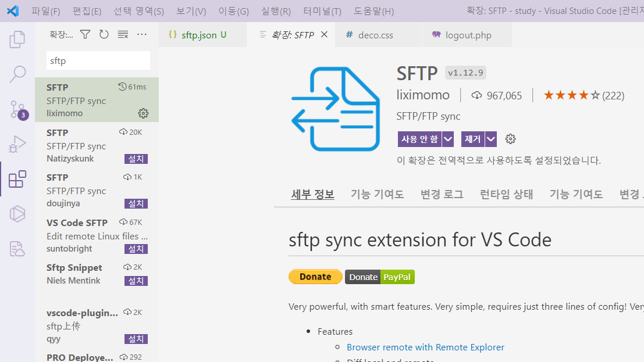Expand the 제거 dropdown arrow

coord(491,139)
